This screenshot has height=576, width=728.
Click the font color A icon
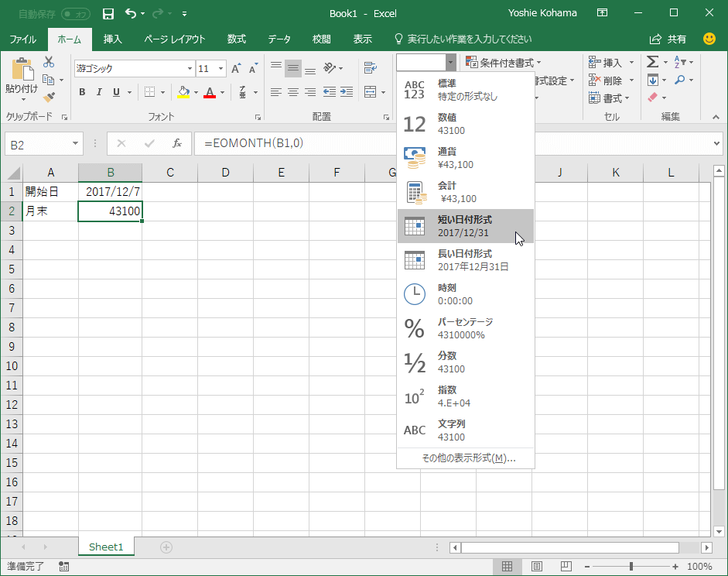click(x=210, y=92)
